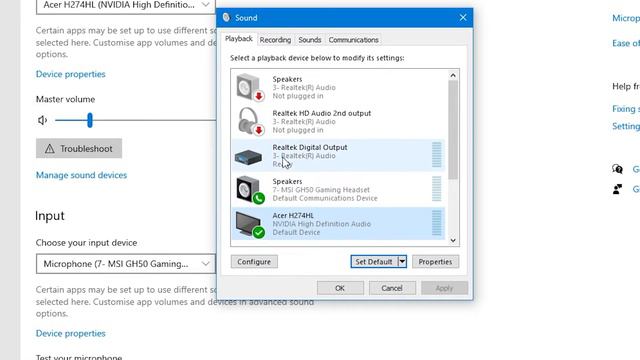Open the Acer H274HL output device dropdown
The height and width of the screenshot is (360, 640).
pyautogui.click(x=126, y=5)
